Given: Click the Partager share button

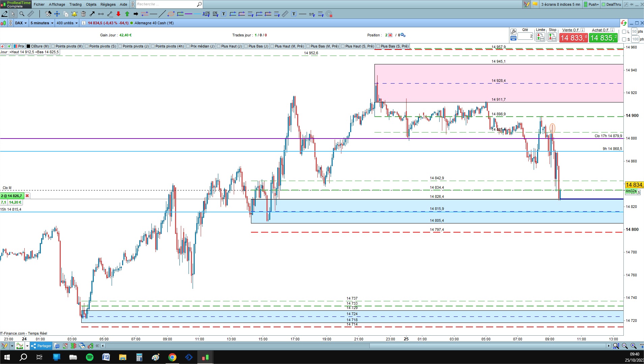Looking at the screenshot, I should coord(41,346).
